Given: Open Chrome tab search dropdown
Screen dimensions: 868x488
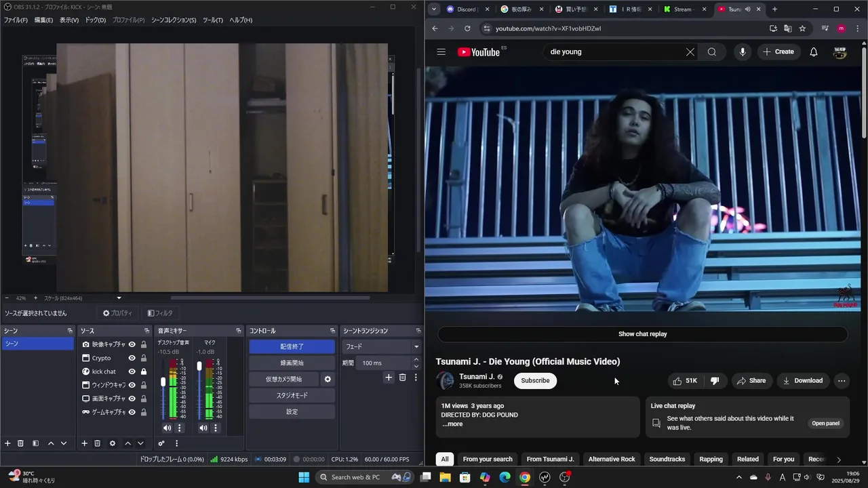Looking at the screenshot, I should [x=434, y=9].
